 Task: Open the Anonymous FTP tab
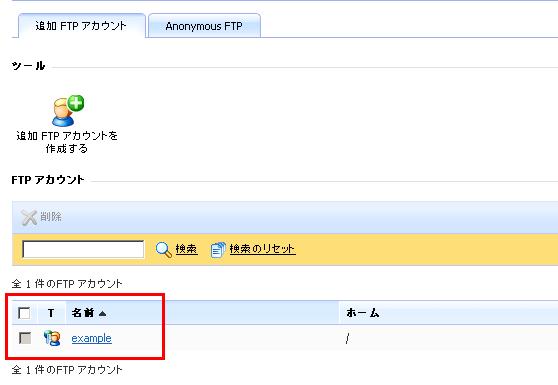(x=204, y=26)
